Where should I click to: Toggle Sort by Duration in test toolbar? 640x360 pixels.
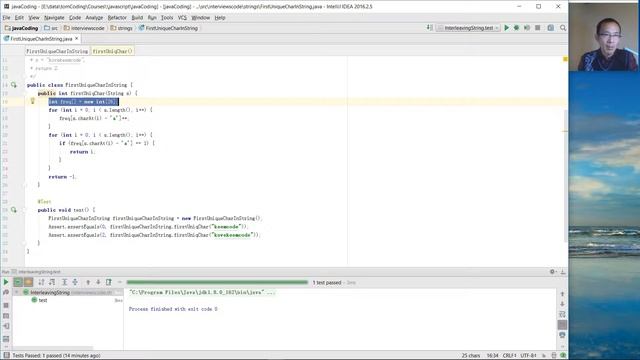pyautogui.click(x=52, y=282)
